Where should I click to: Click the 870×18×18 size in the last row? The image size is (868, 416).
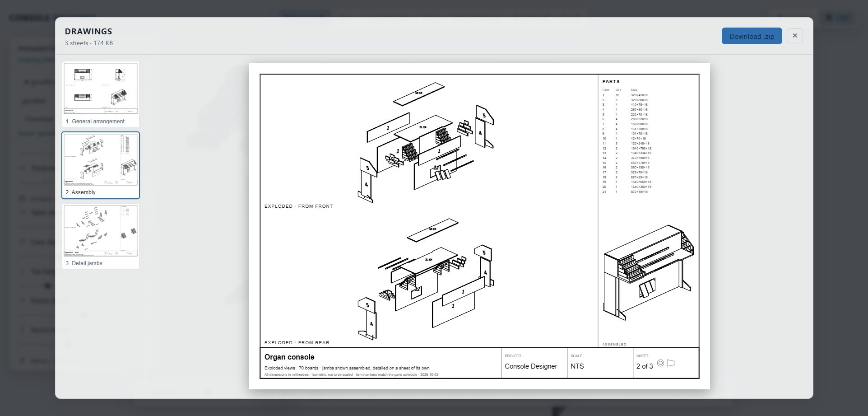pos(639,192)
